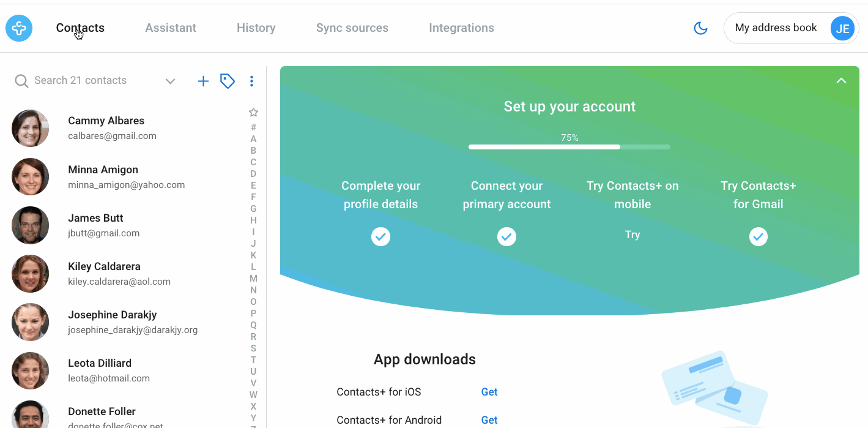Click checkmark under Complete your profile details
Viewport: 868px width, 428px height.
pos(380,236)
